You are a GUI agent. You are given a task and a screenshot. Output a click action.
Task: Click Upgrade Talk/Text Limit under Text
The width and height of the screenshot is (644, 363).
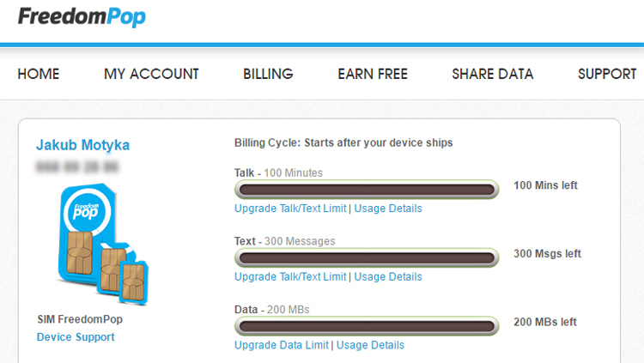point(290,277)
